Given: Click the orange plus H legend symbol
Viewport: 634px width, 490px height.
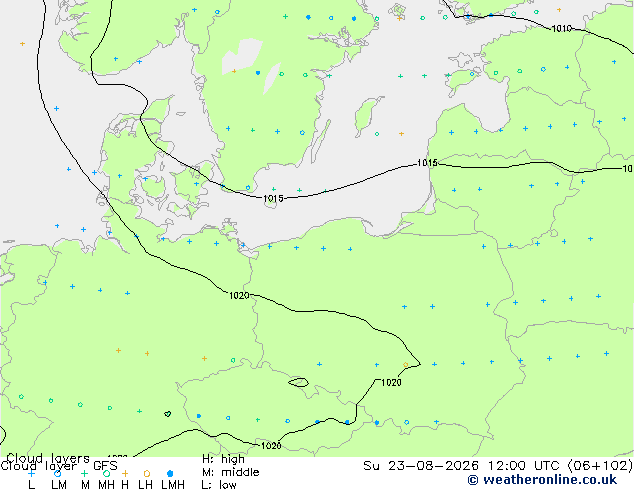Looking at the screenshot, I should pos(125,473).
